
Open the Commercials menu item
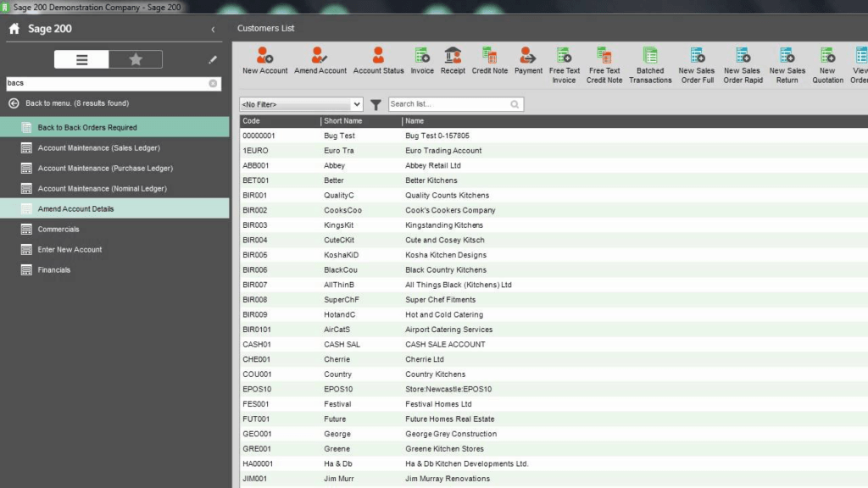(114, 229)
